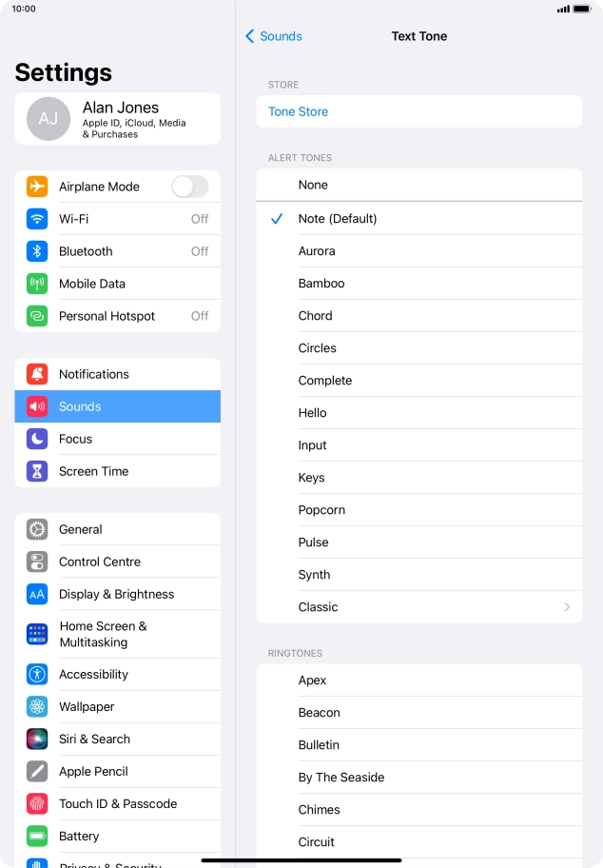Open Wi-Fi settings via its icon
This screenshot has height=868, width=603.
[37, 219]
